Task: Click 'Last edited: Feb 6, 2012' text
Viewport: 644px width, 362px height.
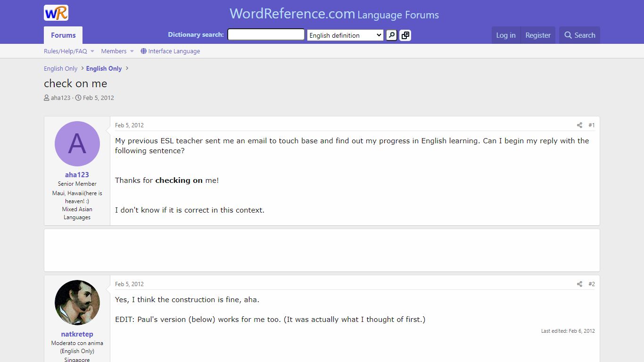Action: [x=568, y=331]
